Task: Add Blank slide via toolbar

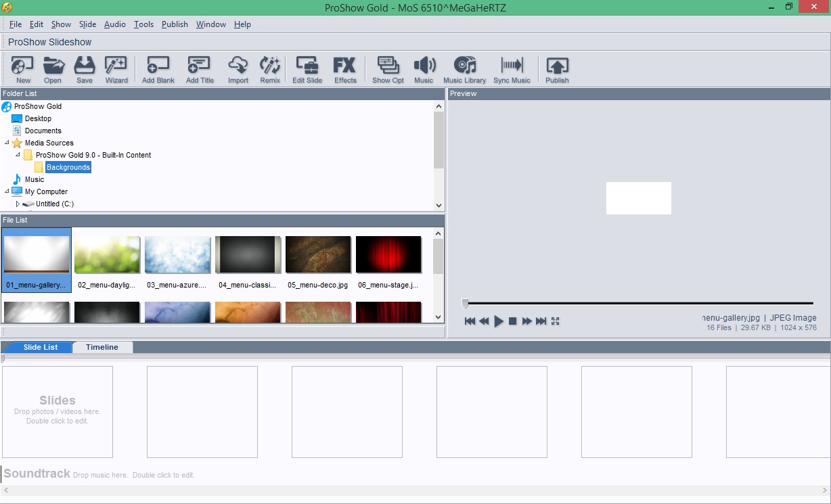Action: click(x=158, y=70)
